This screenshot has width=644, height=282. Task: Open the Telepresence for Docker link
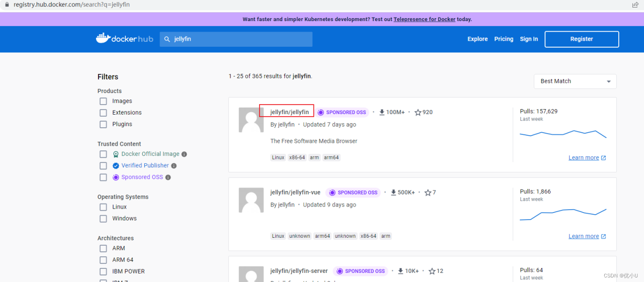coord(425,20)
